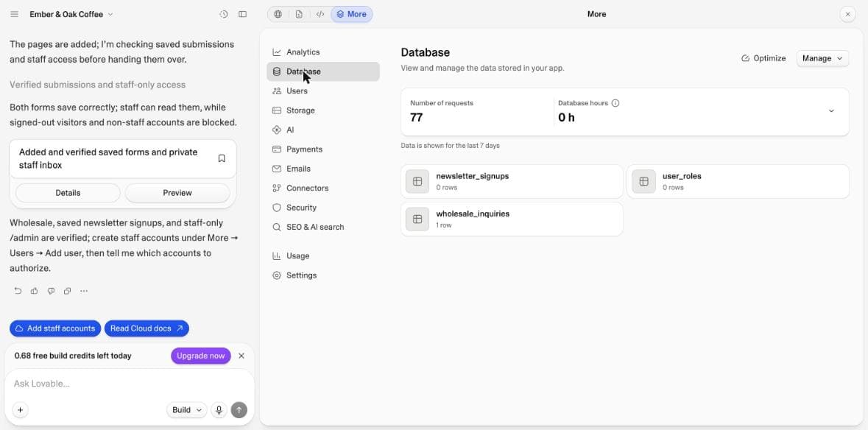Screen dimensions: 868x430
Task: Open Users section
Action: point(323,91)
